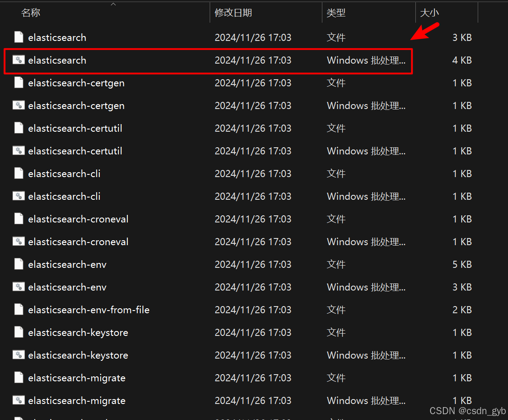Click the 2 KB size cell
The image size is (508, 420).
click(462, 310)
